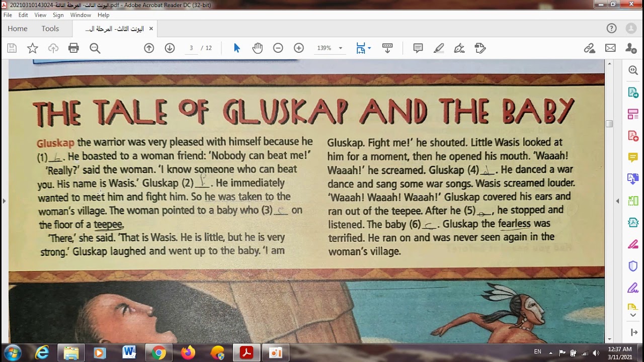Click the scrollbar up arrow
The width and height of the screenshot is (644, 362).
[609, 63]
